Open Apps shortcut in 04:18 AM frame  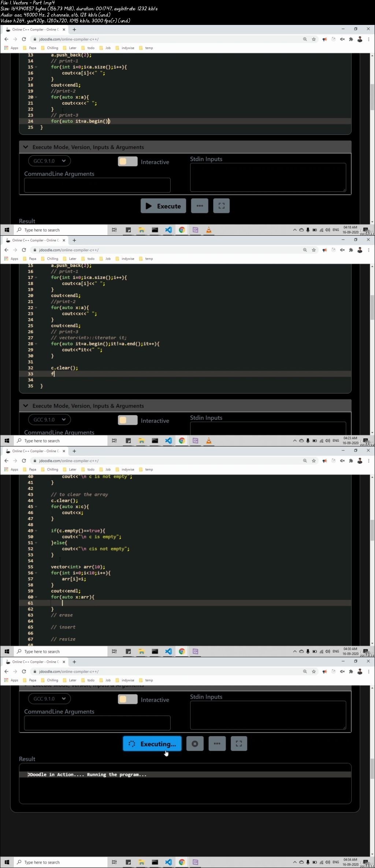(11, 48)
